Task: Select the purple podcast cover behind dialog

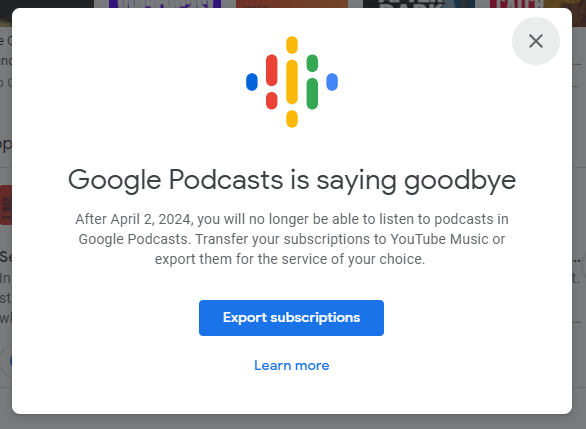Action: [165, 4]
